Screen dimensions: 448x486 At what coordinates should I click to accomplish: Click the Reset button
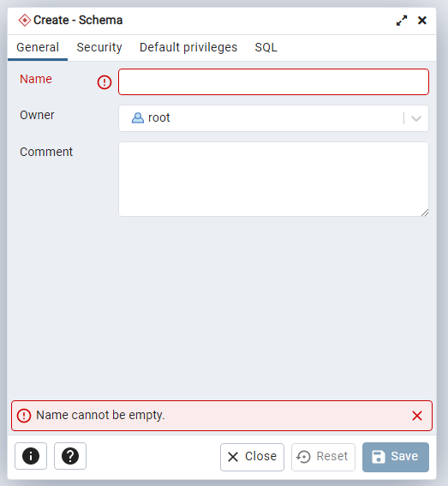323,457
